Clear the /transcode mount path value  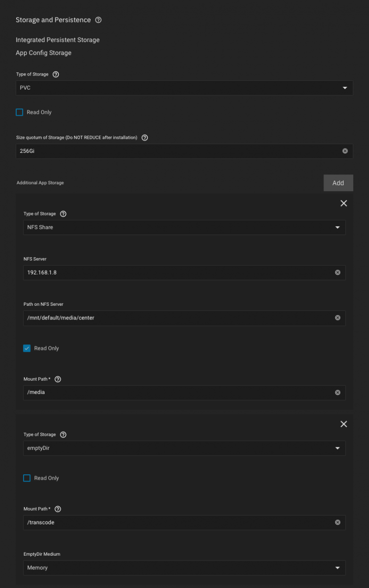click(x=338, y=522)
